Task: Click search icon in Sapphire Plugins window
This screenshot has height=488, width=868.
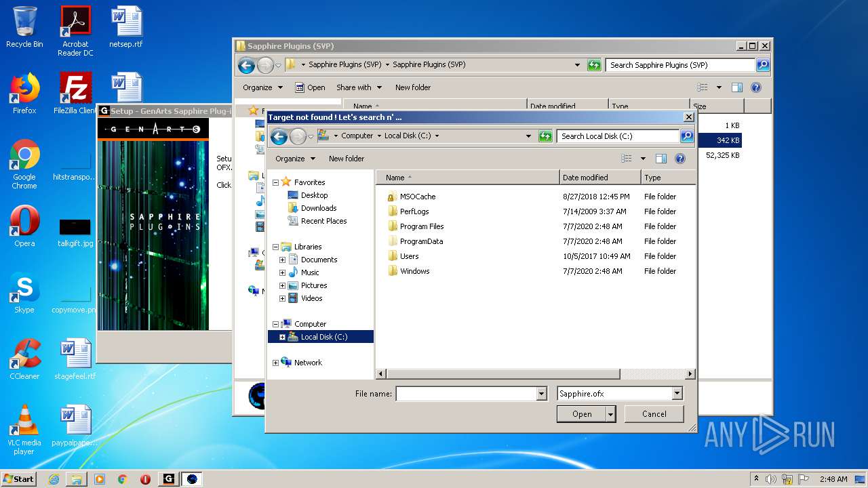Action: (x=763, y=65)
